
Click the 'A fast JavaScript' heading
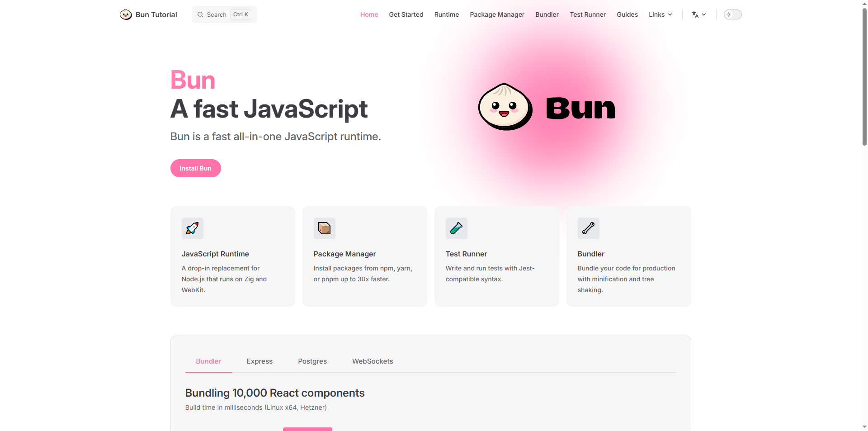pos(269,109)
